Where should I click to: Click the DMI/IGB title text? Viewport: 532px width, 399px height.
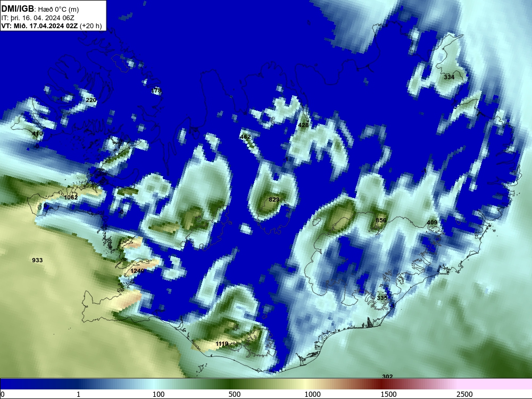pyautogui.click(x=18, y=9)
